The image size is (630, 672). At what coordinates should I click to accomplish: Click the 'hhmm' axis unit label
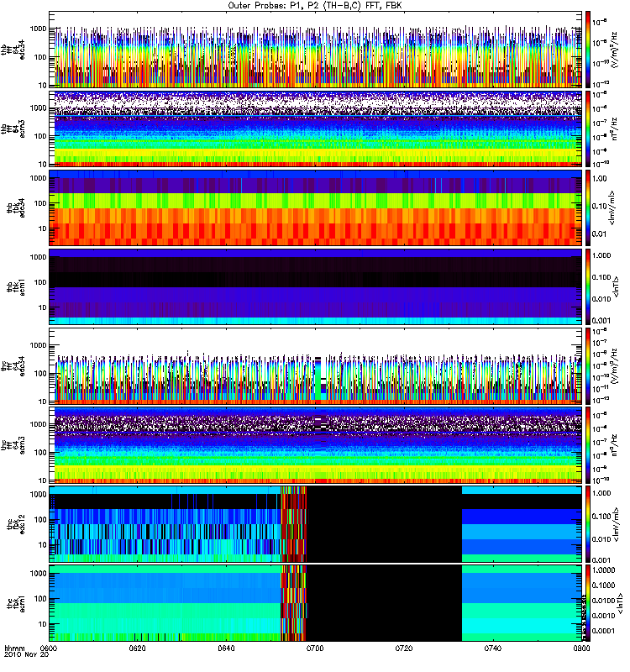tap(15, 648)
